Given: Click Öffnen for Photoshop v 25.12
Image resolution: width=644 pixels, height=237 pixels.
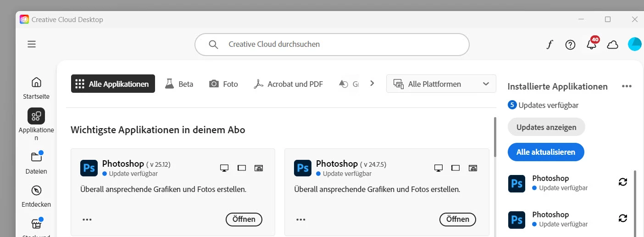Looking at the screenshot, I should coord(244,220).
